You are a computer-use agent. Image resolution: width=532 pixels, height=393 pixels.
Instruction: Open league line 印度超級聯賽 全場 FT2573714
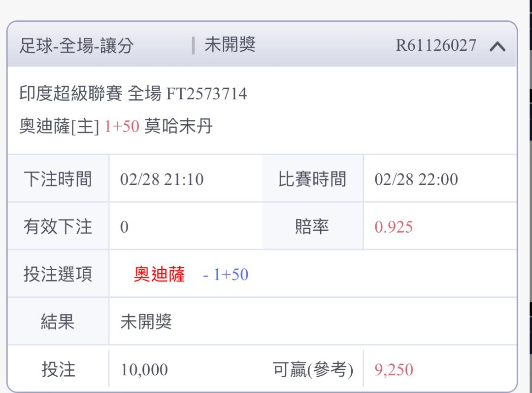tap(133, 93)
